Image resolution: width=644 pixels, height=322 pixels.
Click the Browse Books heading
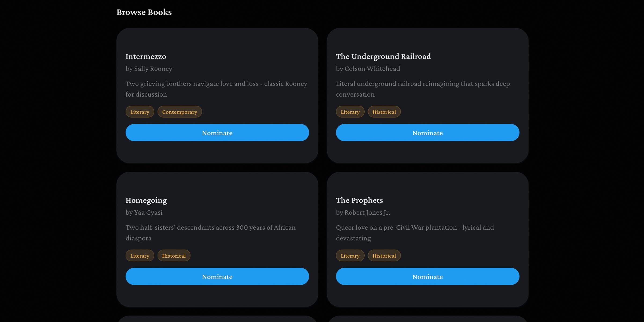pyautogui.click(x=144, y=12)
